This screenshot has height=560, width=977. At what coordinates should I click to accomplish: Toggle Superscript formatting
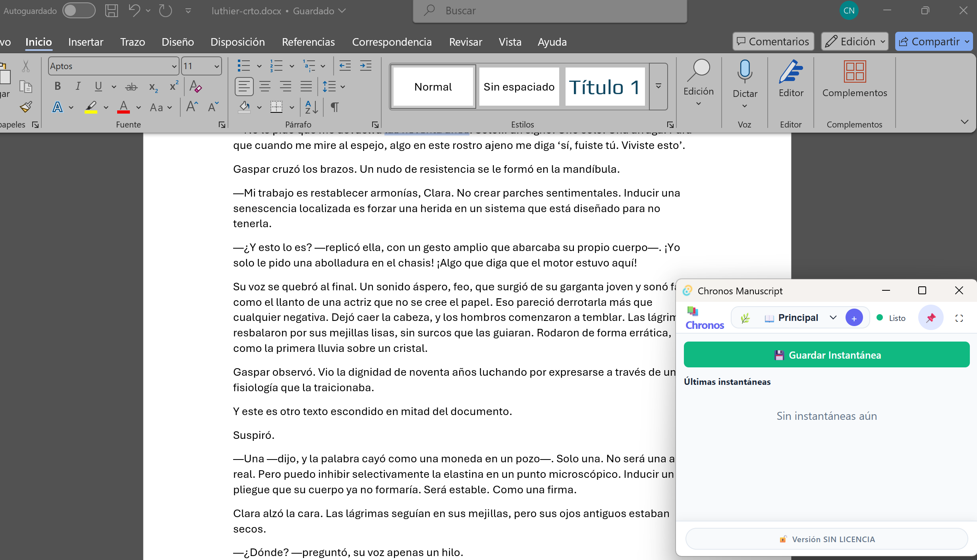coord(174,86)
